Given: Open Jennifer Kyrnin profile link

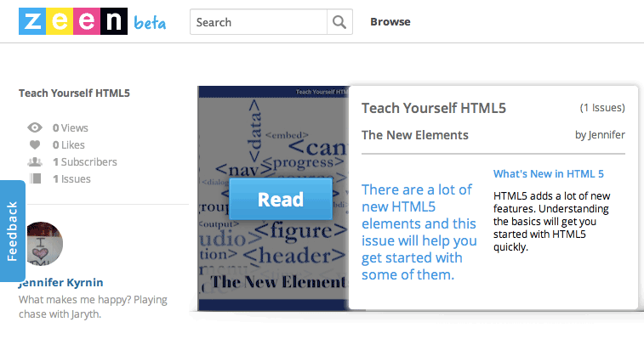Looking at the screenshot, I should [x=61, y=282].
